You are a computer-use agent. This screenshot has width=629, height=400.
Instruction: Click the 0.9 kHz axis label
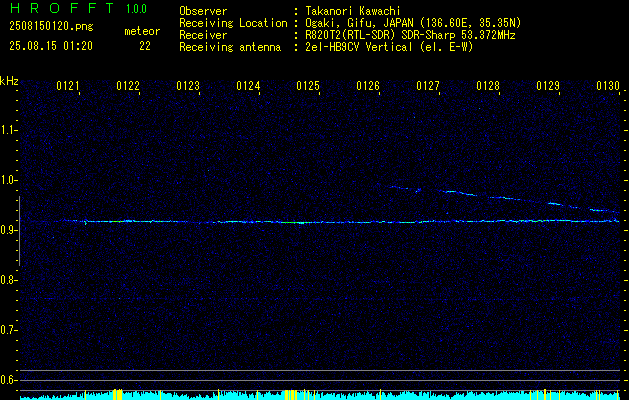pyautogui.click(x=7, y=230)
